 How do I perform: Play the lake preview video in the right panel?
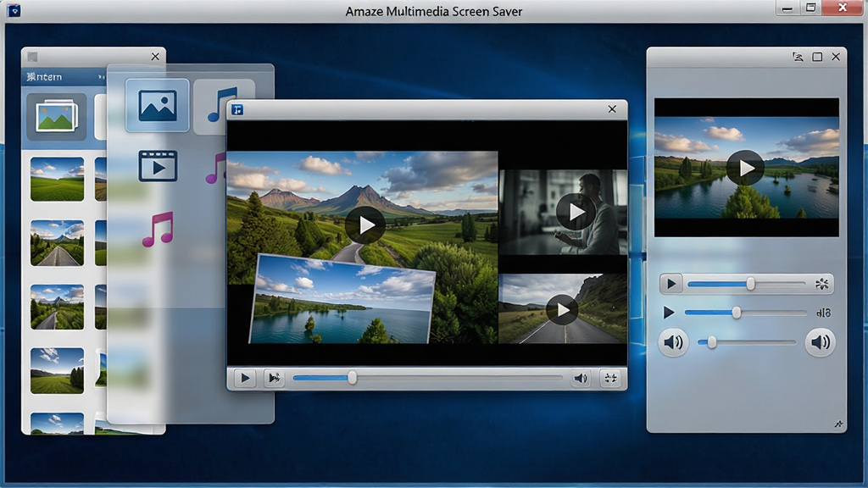(x=745, y=168)
